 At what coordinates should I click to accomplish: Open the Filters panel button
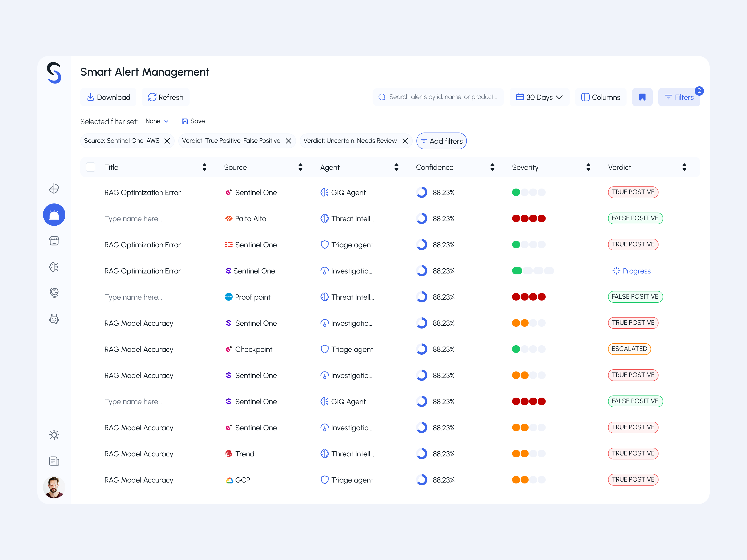pos(679,97)
